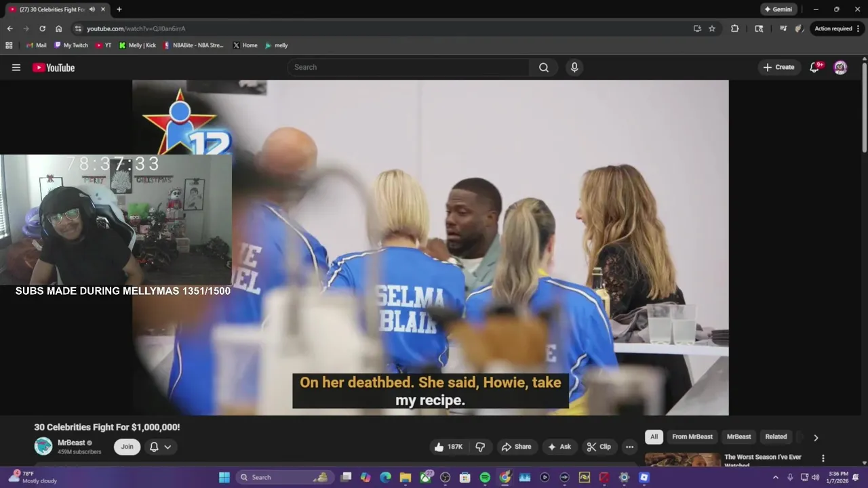Create a Clip of this video

click(x=599, y=447)
